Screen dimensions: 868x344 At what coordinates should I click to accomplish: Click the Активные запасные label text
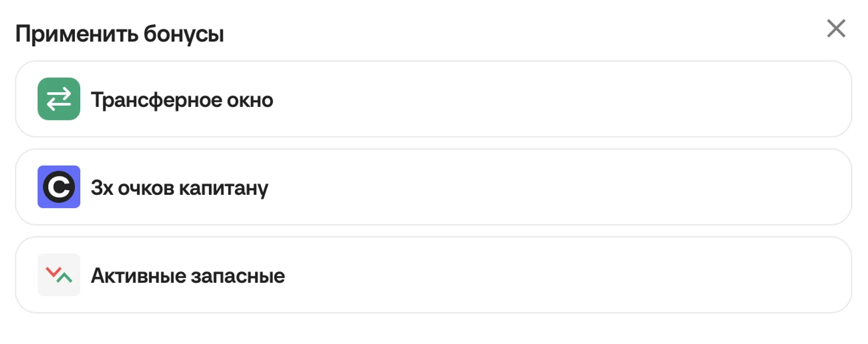pyautogui.click(x=188, y=276)
